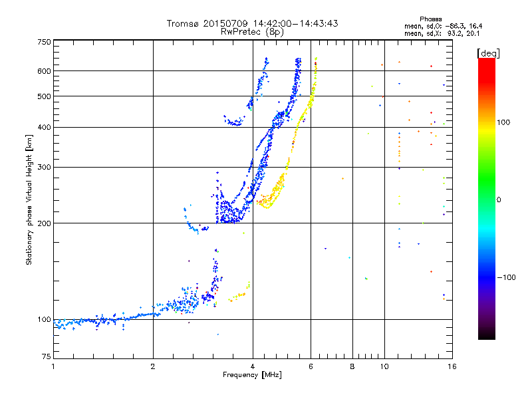Click y-axis tick label '200'
This screenshot has width=532, height=399.
coord(44,223)
